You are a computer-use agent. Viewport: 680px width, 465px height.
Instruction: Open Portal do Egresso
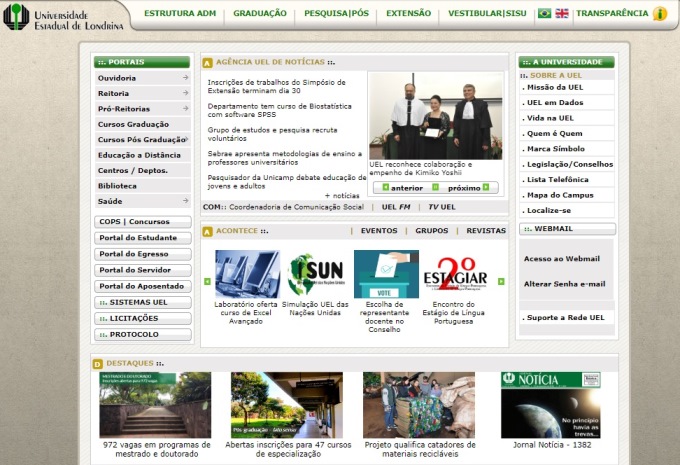tap(143, 254)
